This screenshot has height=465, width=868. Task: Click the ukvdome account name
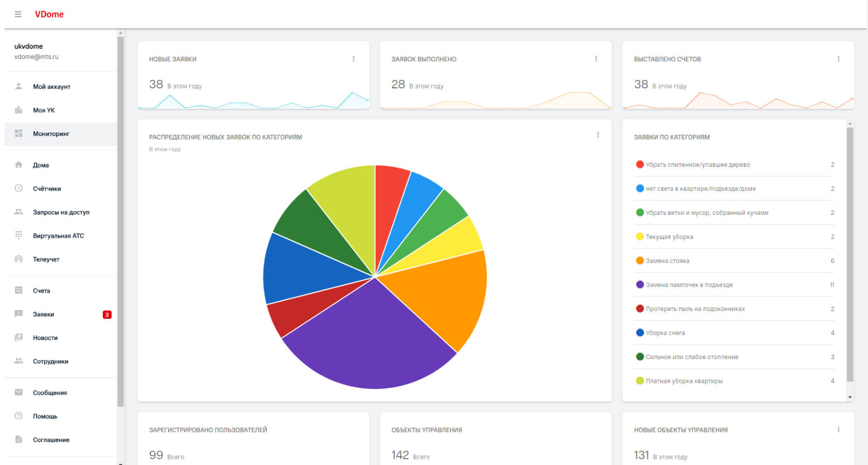click(x=28, y=47)
